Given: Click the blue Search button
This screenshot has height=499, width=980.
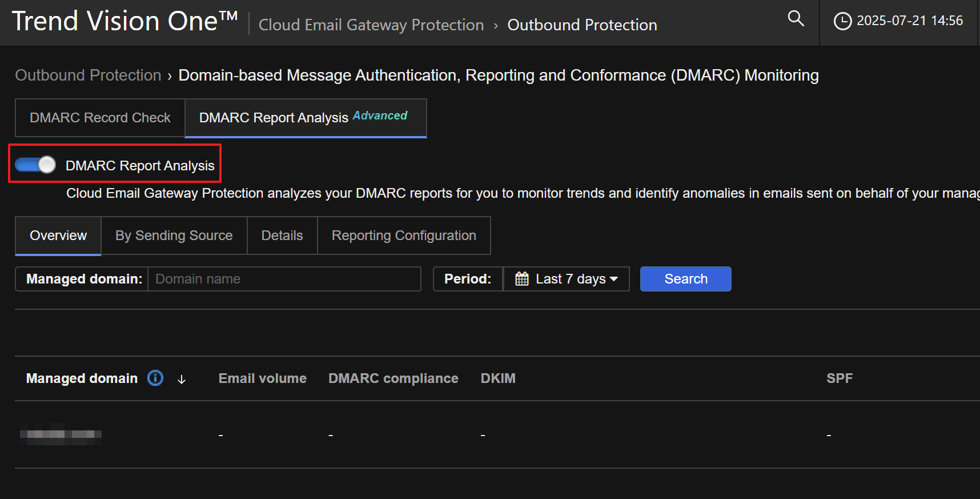Looking at the screenshot, I should (685, 279).
